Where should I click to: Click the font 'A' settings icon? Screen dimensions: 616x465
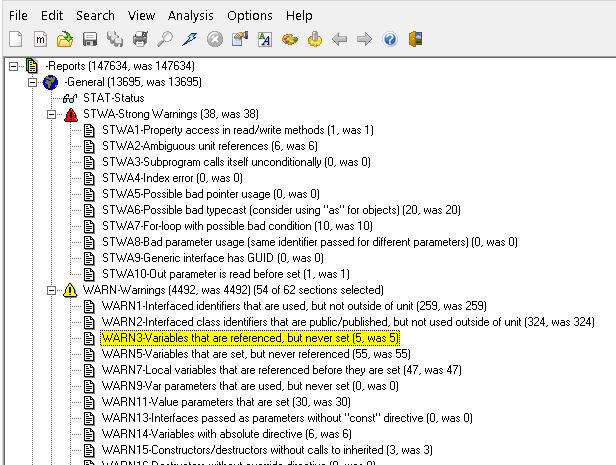265,39
